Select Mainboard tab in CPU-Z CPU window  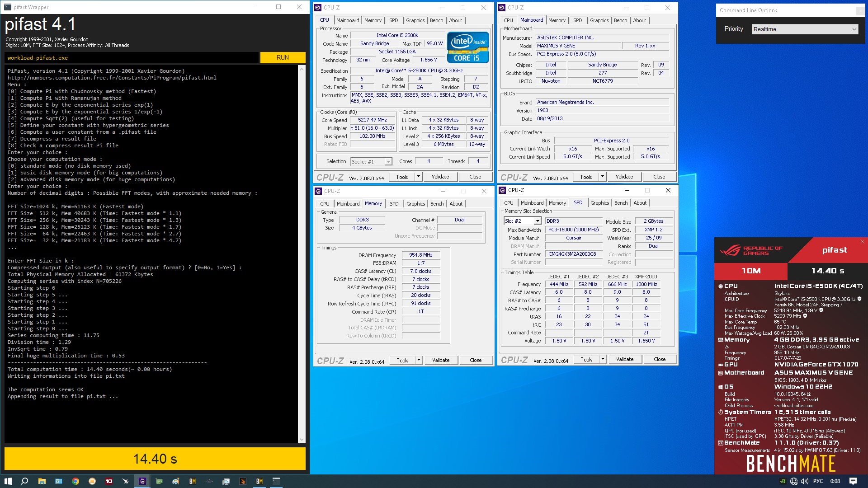pyautogui.click(x=348, y=20)
